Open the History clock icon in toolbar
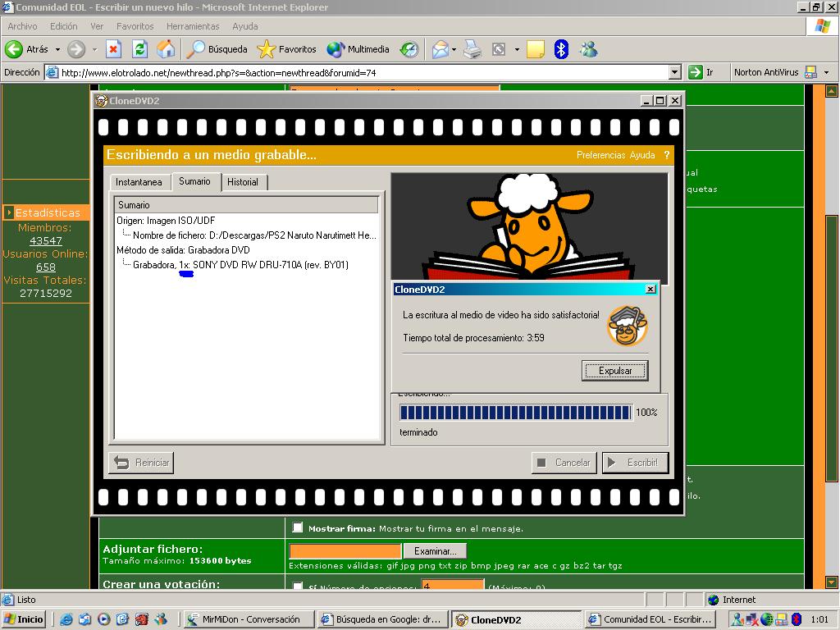This screenshot has width=840, height=630. coord(409,49)
